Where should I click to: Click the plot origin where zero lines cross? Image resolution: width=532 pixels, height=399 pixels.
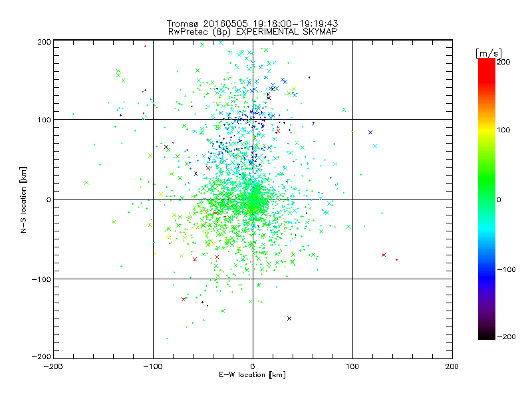click(253, 199)
